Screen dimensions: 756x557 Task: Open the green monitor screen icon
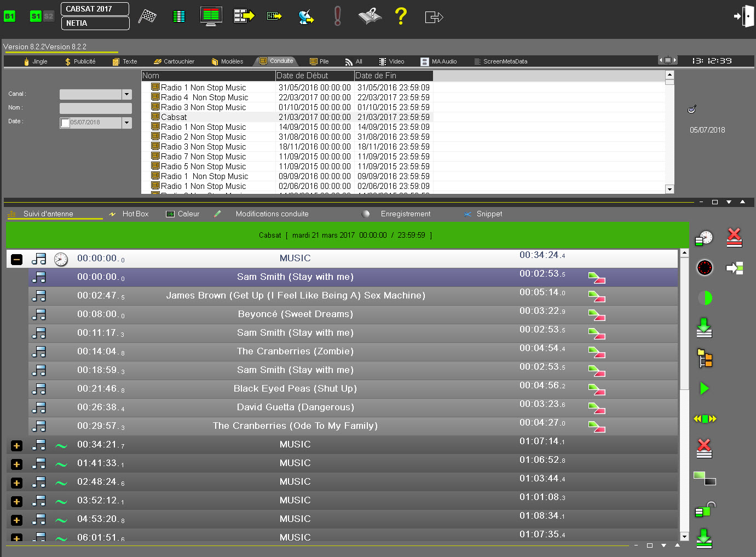coord(211,16)
